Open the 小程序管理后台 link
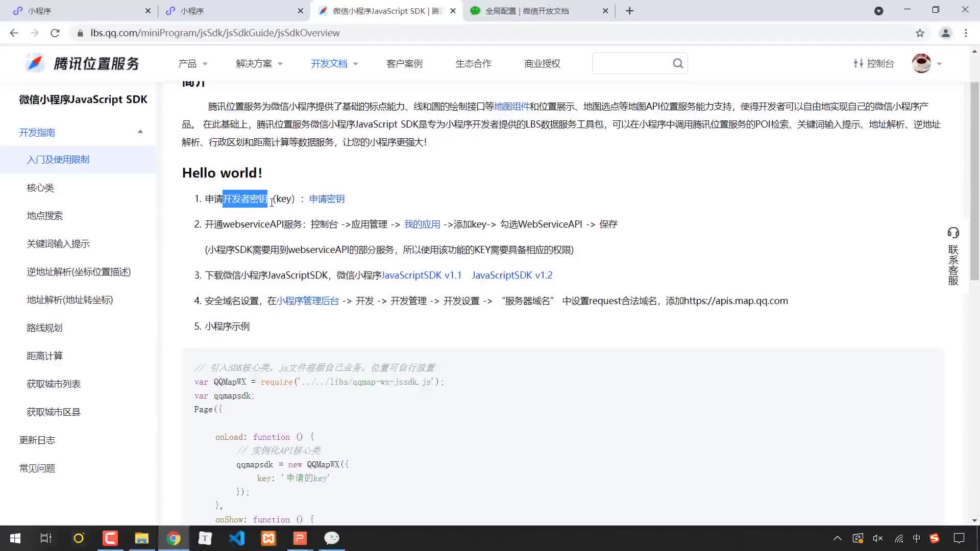980x551 pixels. tap(308, 301)
